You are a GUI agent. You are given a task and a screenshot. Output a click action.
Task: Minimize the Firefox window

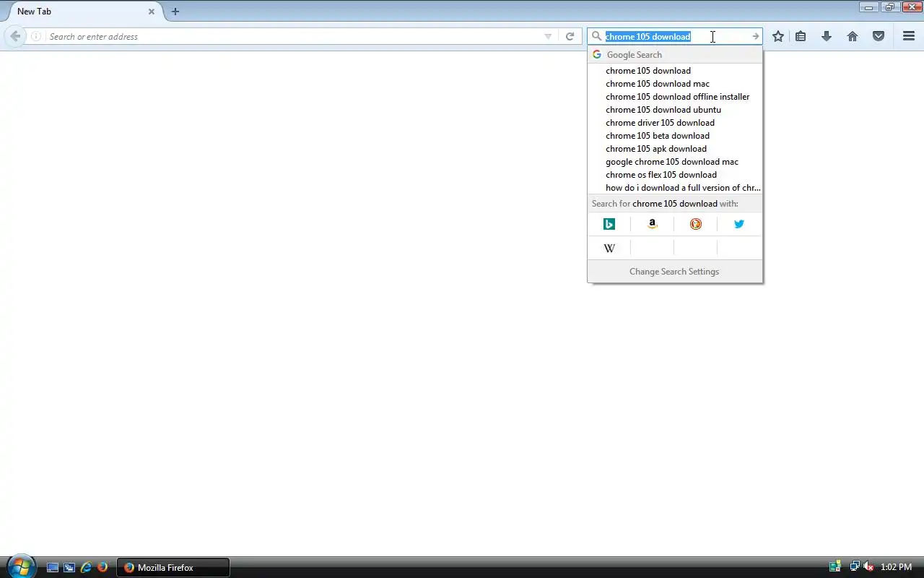869,7
